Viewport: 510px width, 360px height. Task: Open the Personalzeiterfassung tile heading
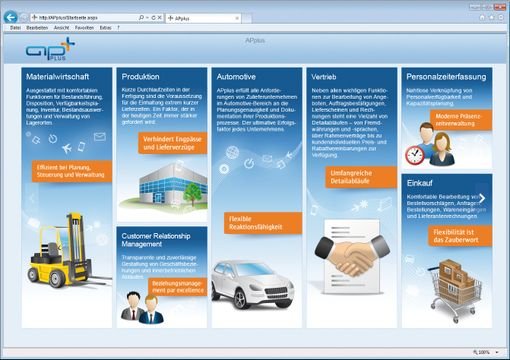coord(446,77)
